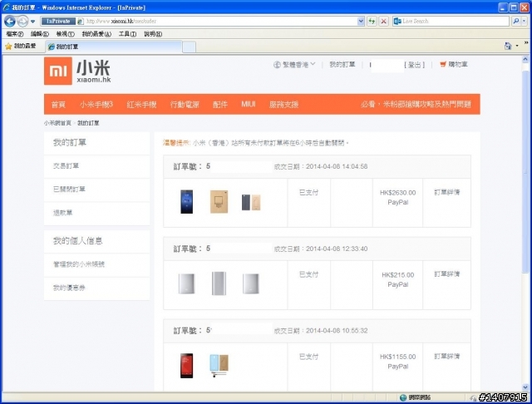Open the 繁體香港 region selector
The image size is (532, 404).
click(x=294, y=65)
